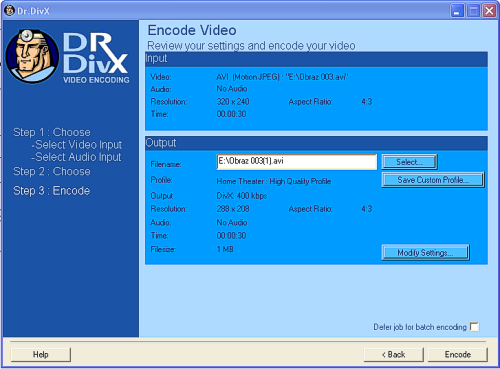Close the Dr.DivX window
The height and width of the screenshot is (369, 500).
(489, 11)
